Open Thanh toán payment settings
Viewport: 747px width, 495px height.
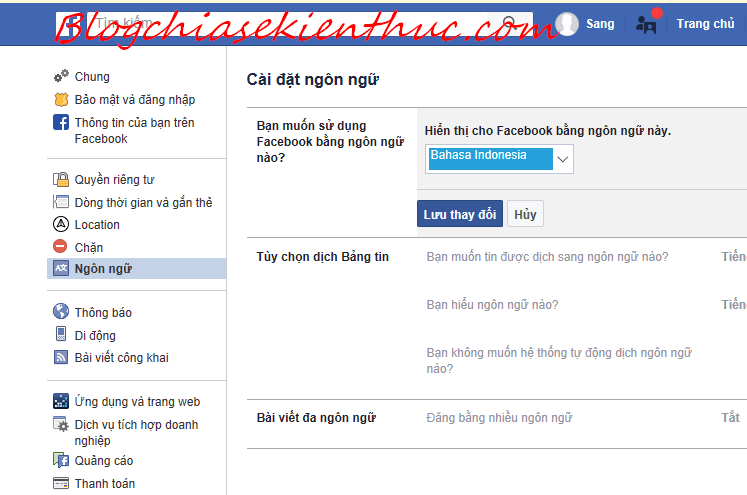point(105,483)
